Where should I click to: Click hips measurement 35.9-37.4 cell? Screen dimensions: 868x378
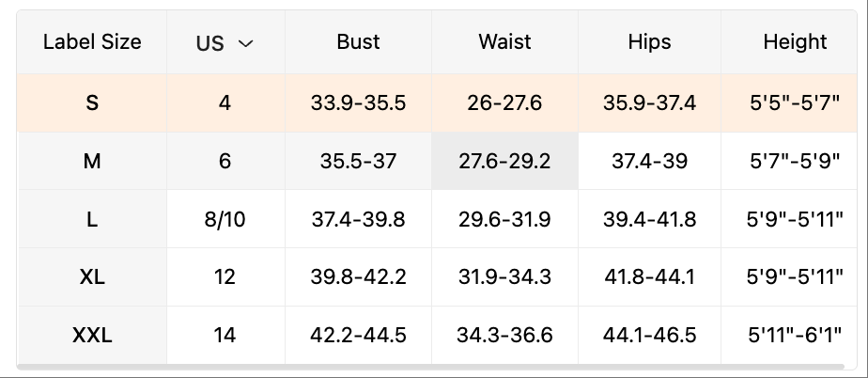tap(649, 102)
